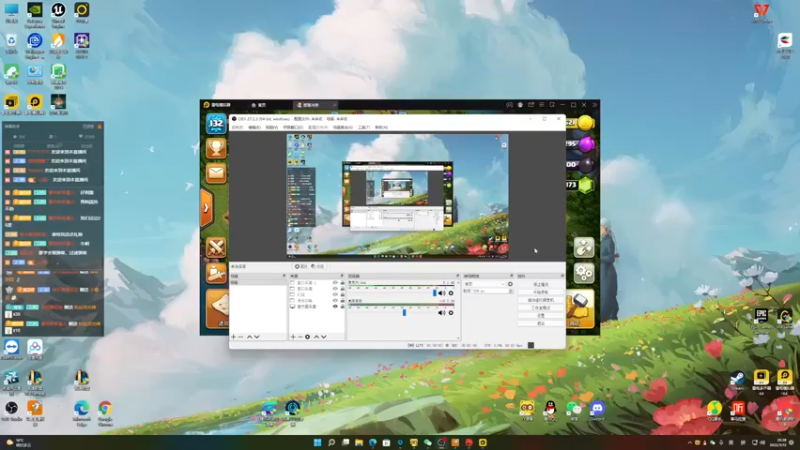Open the shop hammer icon in the game
Image resolution: width=800 pixels, height=450 pixels.
point(580,309)
